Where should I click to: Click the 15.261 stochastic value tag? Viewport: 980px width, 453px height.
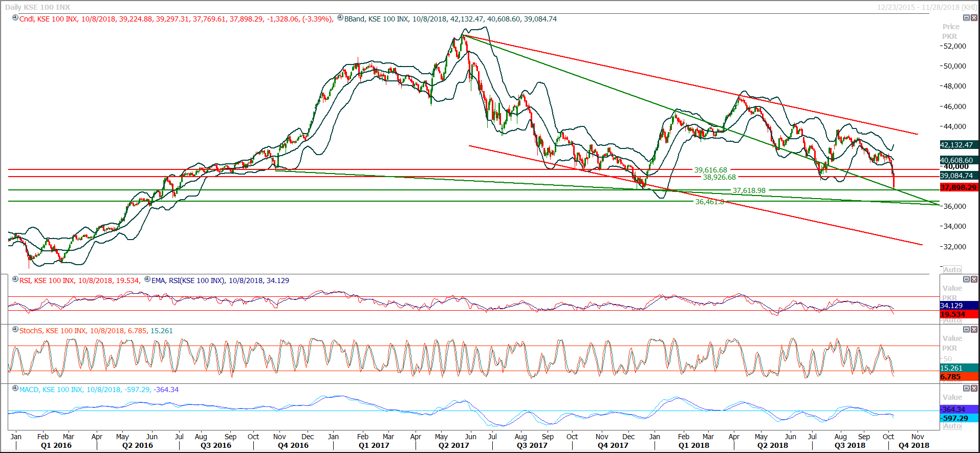(x=959, y=368)
